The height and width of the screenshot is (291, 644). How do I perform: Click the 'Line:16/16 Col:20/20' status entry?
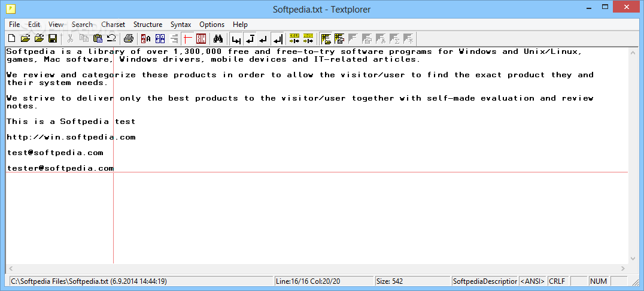point(324,281)
